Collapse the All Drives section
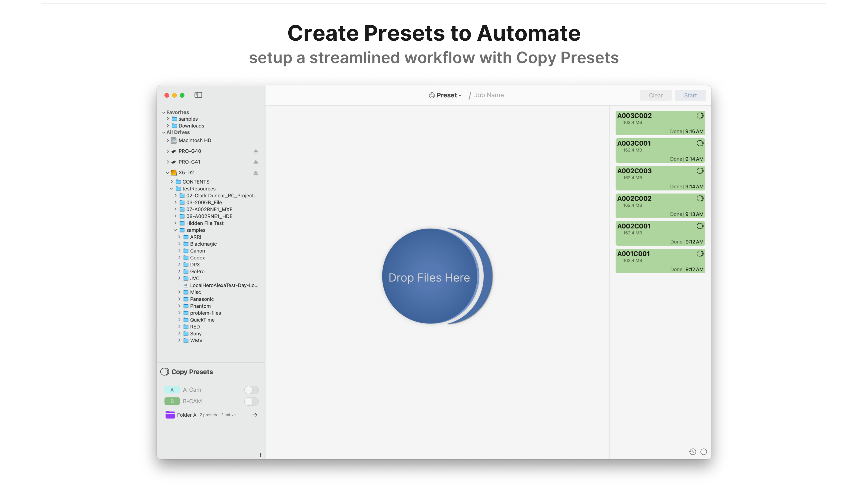The height and width of the screenshot is (488, 868). (164, 132)
